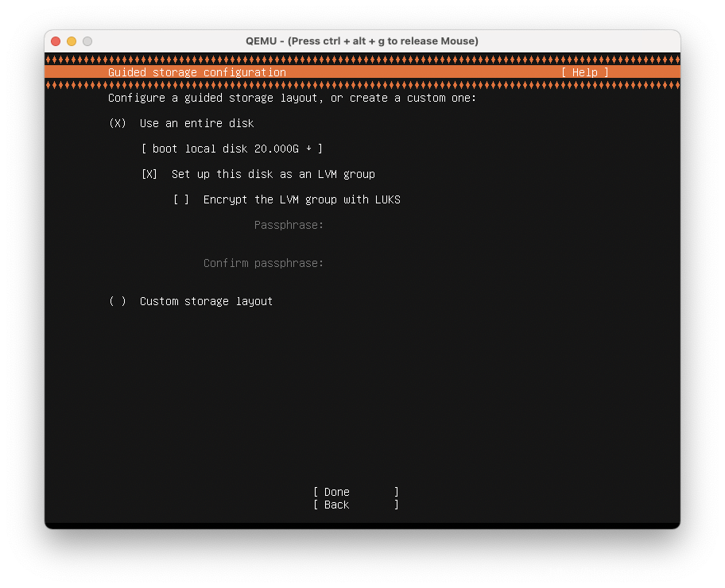Select the 'Use an entire disk' radio option
This screenshot has height=588, width=725.
pos(118,123)
